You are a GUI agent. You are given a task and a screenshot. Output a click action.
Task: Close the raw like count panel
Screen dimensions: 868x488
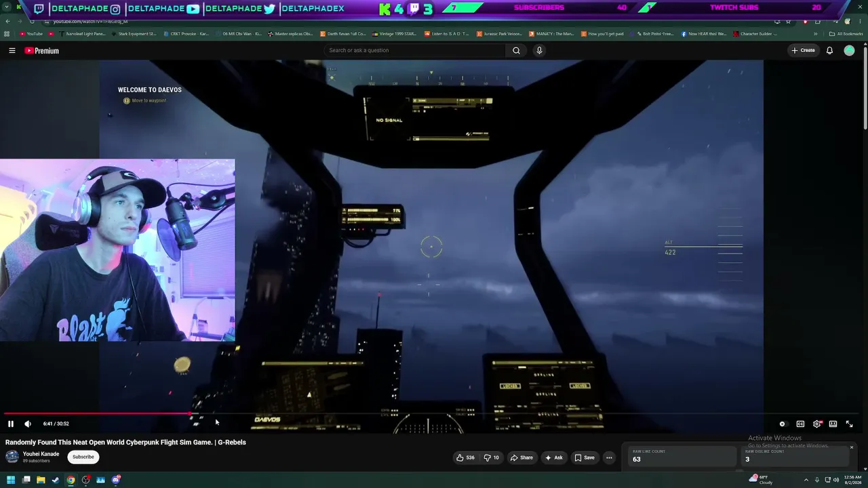[x=852, y=447]
